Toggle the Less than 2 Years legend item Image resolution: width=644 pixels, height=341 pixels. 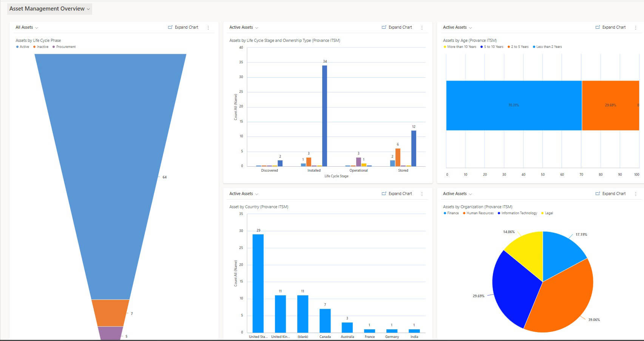[547, 47]
